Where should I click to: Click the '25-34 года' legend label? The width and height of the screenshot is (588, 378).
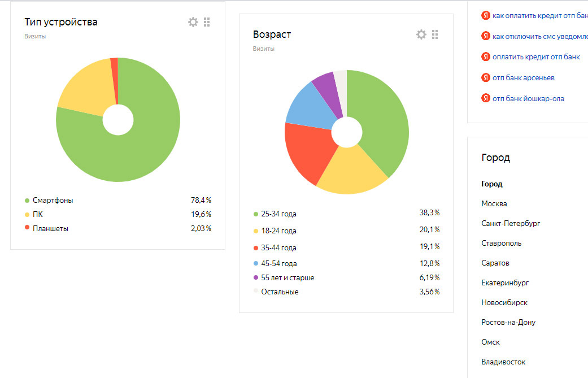pos(278,214)
